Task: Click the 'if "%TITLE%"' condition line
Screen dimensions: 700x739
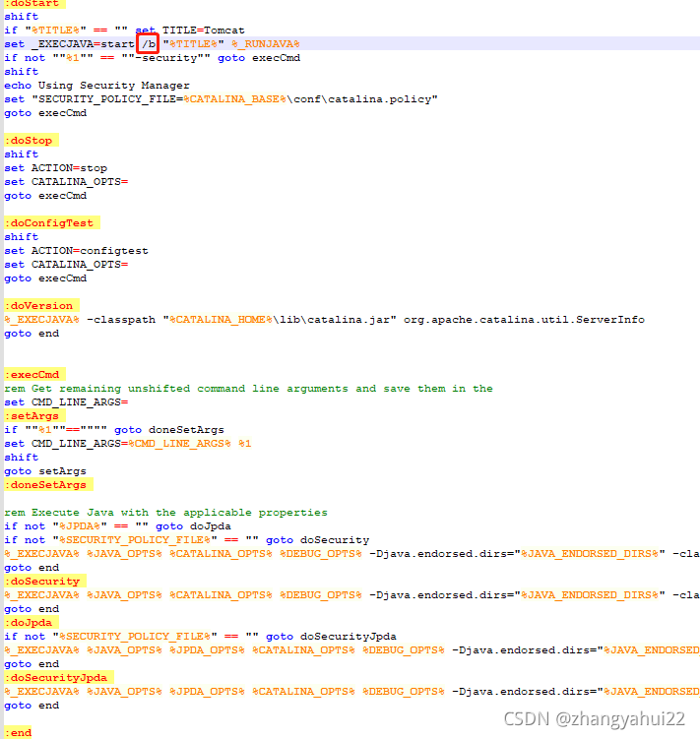Action: coord(124,31)
